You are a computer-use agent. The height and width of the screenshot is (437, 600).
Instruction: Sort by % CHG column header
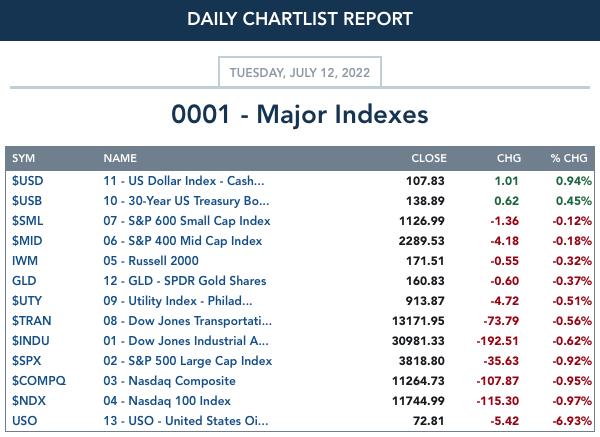(569, 158)
